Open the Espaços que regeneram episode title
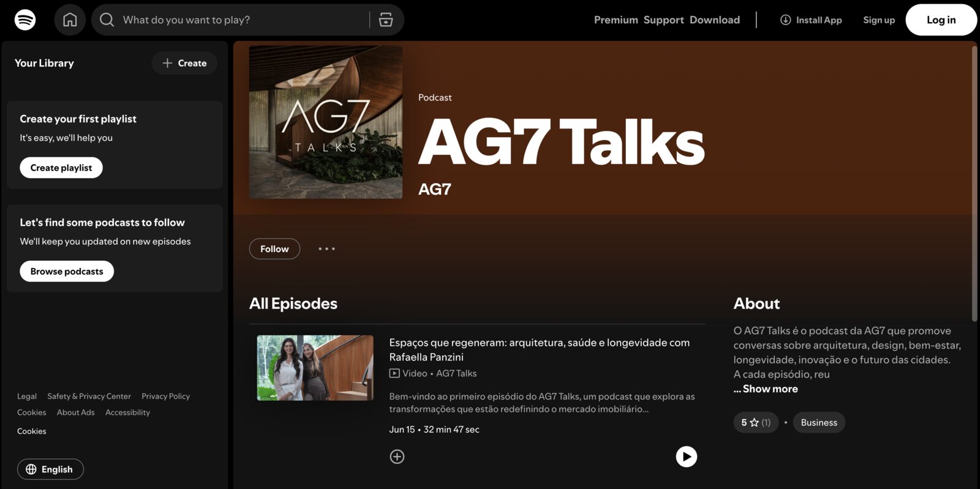980x489 pixels. [x=540, y=349]
